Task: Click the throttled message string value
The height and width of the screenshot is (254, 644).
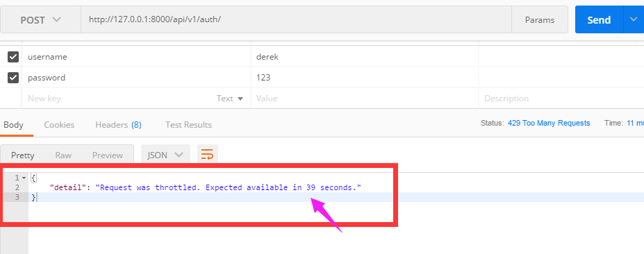Action: [x=229, y=187]
